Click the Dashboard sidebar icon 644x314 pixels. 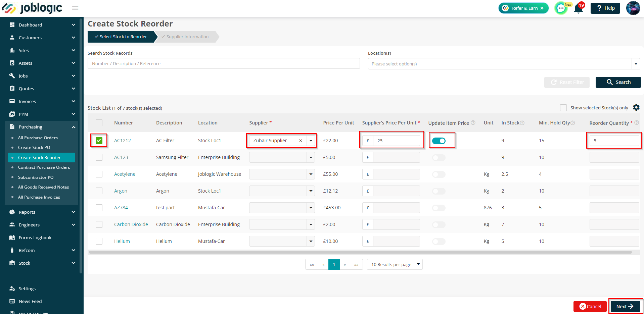pyautogui.click(x=12, y=25)
